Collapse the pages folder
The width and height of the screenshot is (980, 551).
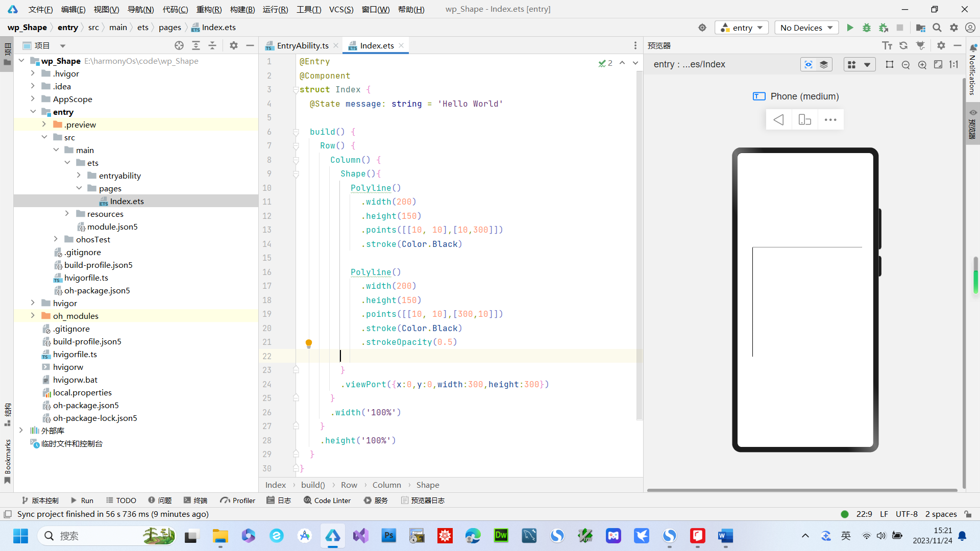click(x=79, y=188)
